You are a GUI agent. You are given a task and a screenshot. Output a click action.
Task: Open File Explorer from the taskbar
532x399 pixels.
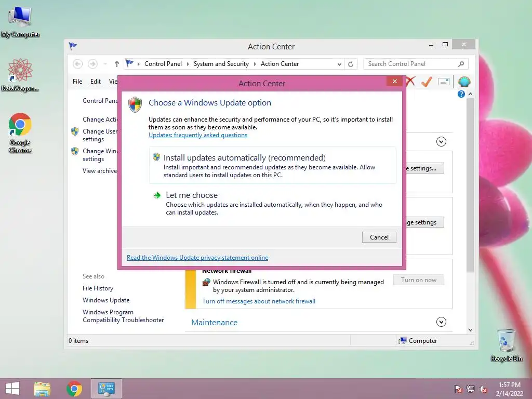42,389
